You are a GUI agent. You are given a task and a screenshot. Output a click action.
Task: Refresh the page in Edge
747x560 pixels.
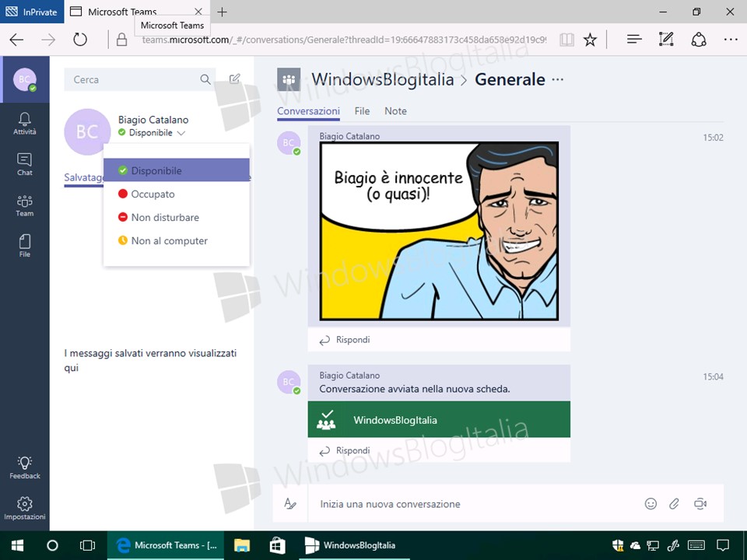click(80, 40)
